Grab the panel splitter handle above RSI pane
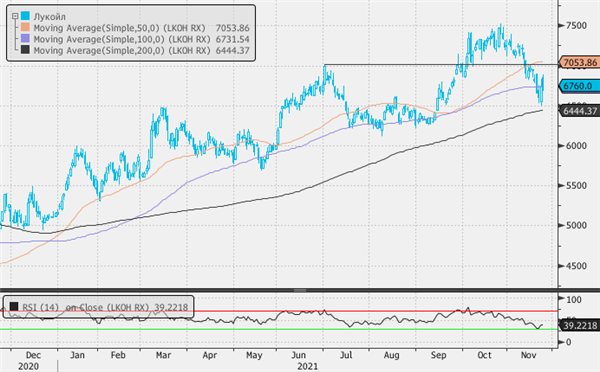 300,290
